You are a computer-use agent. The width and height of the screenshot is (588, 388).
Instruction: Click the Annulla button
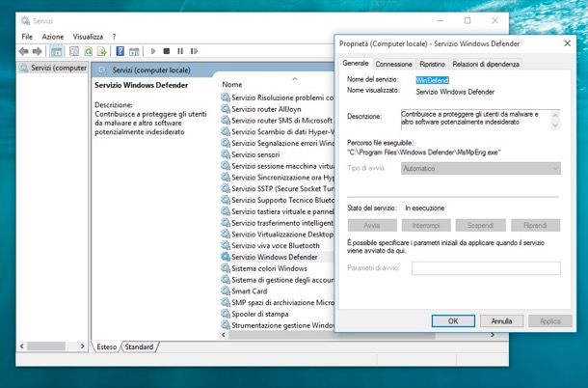501,321
